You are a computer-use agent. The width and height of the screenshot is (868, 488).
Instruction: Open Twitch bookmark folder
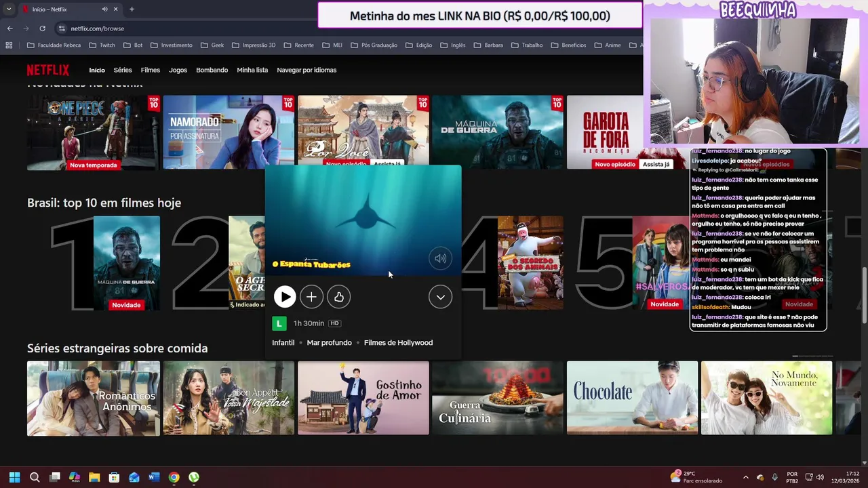pyautogui.click(x=102, y=45)
